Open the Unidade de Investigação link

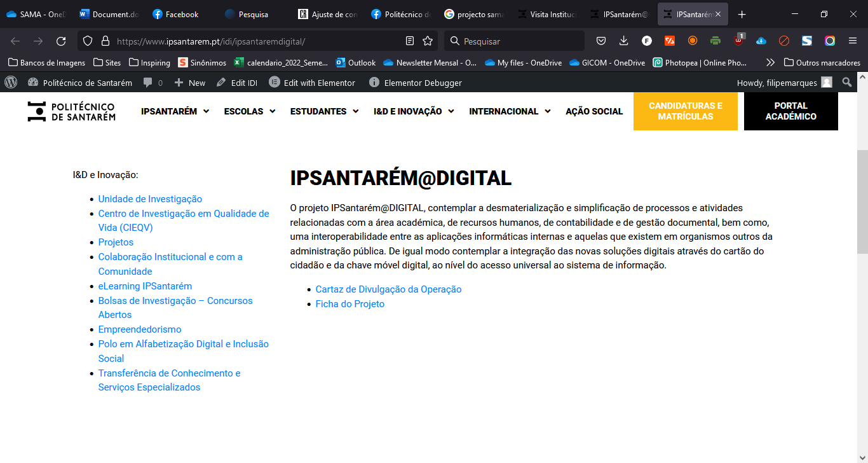[x=150, y=199]
